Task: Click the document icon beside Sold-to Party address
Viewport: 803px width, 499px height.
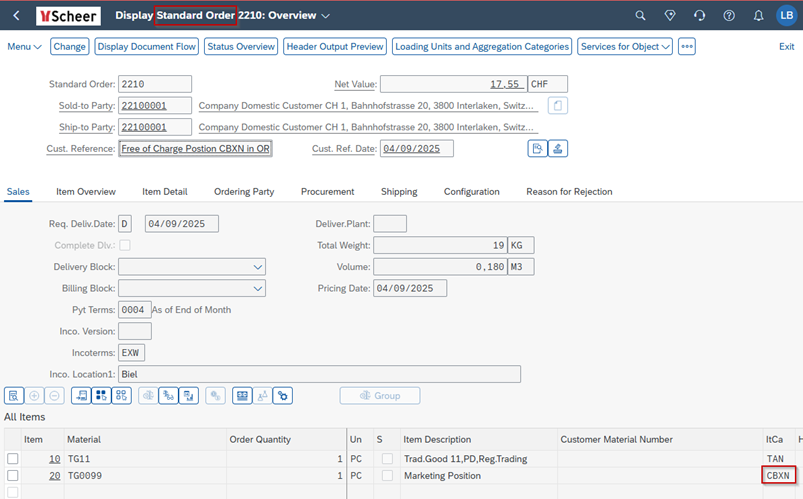Action: (x=558, y=106)
